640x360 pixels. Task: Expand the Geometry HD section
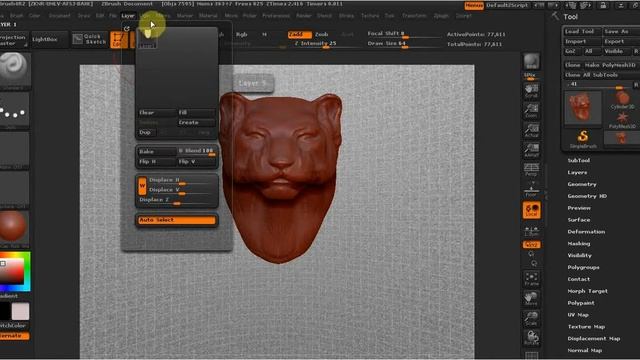[x=587, y=196]
